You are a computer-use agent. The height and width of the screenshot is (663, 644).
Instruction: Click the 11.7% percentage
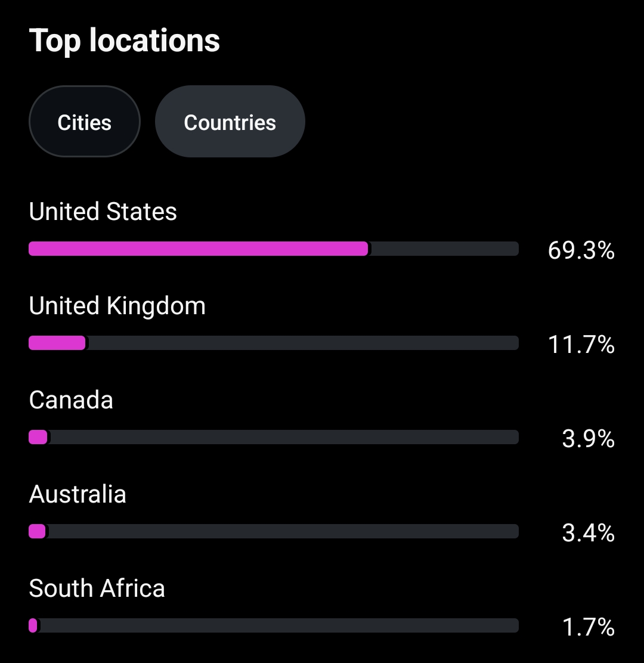pos(581,345)
